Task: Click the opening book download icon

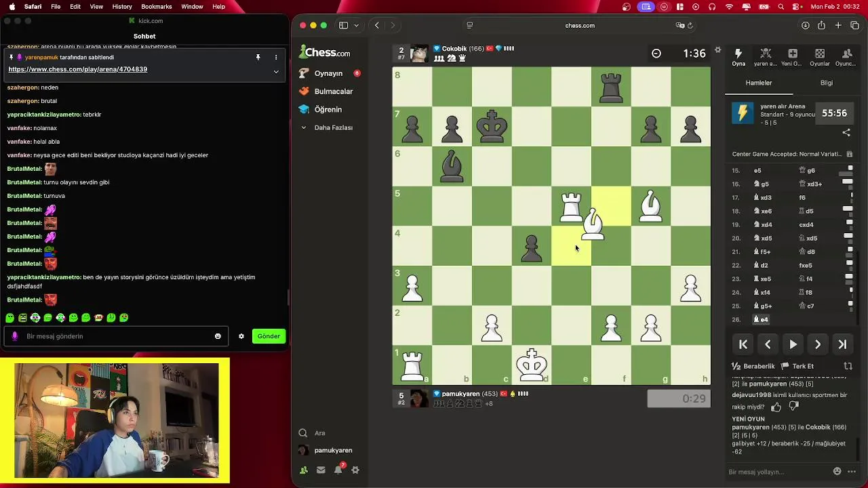Action: [849, 155]
